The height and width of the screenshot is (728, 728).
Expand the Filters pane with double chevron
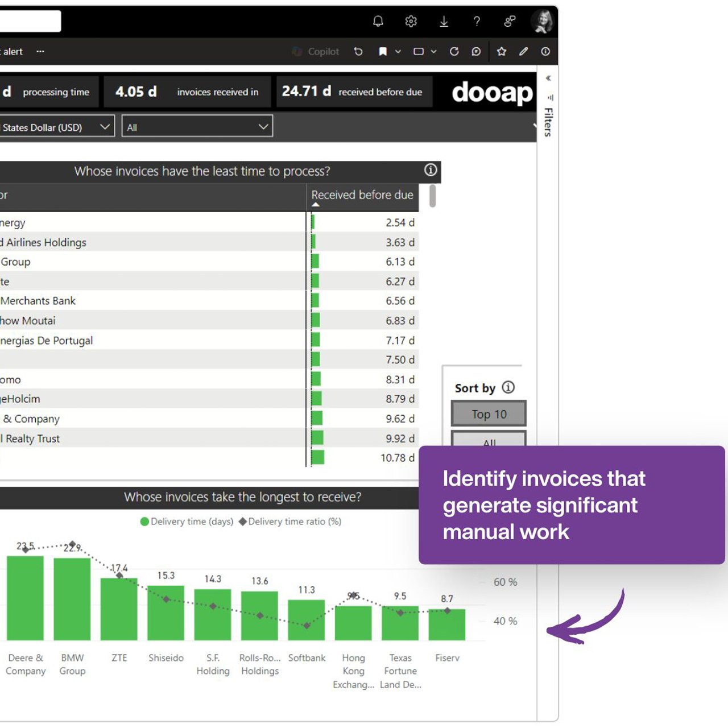[548, 78]
